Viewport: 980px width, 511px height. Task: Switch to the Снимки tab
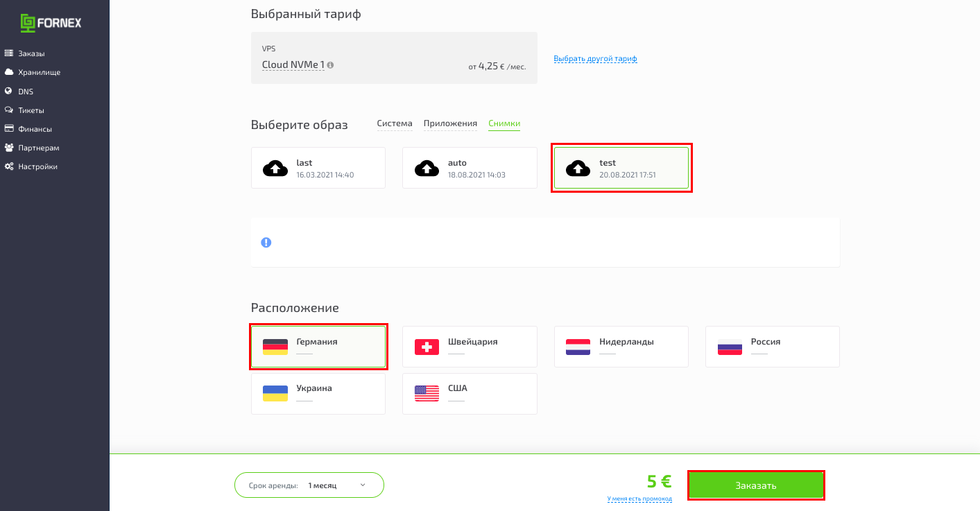click(504, 123)
